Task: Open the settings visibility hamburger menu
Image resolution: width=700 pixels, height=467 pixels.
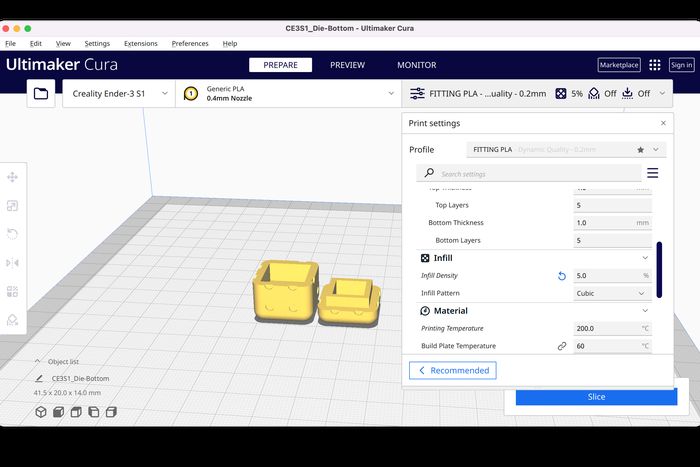Action: click(x=652, y=173)
